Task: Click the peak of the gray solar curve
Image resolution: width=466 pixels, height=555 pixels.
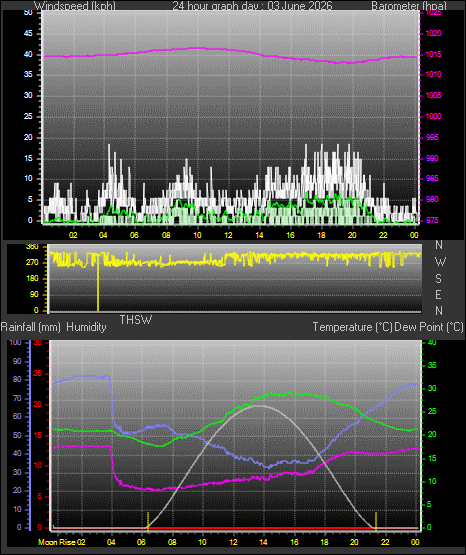Action: [259, 406]
